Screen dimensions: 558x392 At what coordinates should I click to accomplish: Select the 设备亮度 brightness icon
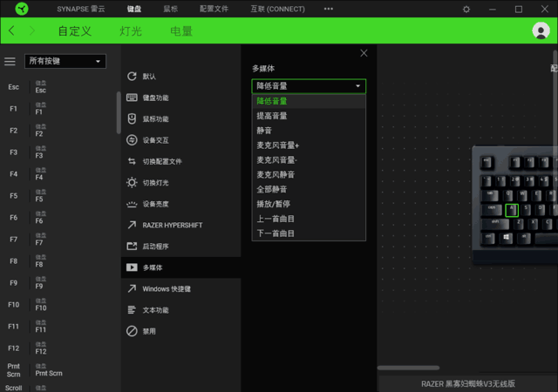click(x=132, y=204)
